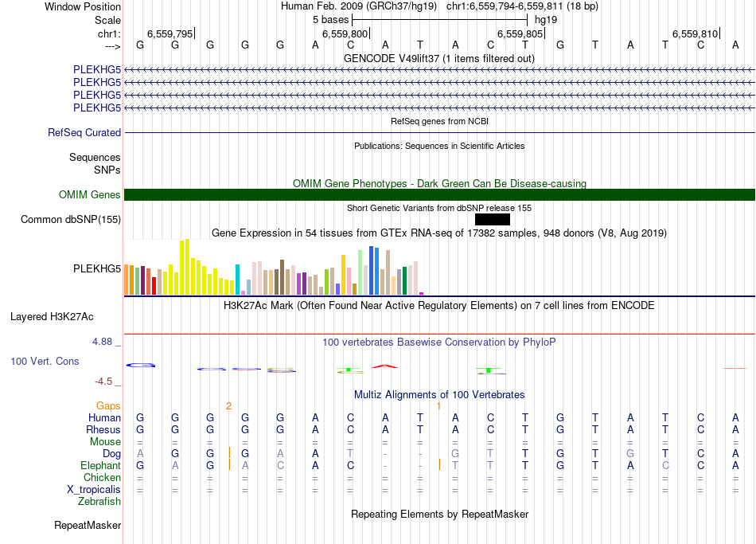
Task: Click the 100 Vert. Cons track label
Action: 45,361
